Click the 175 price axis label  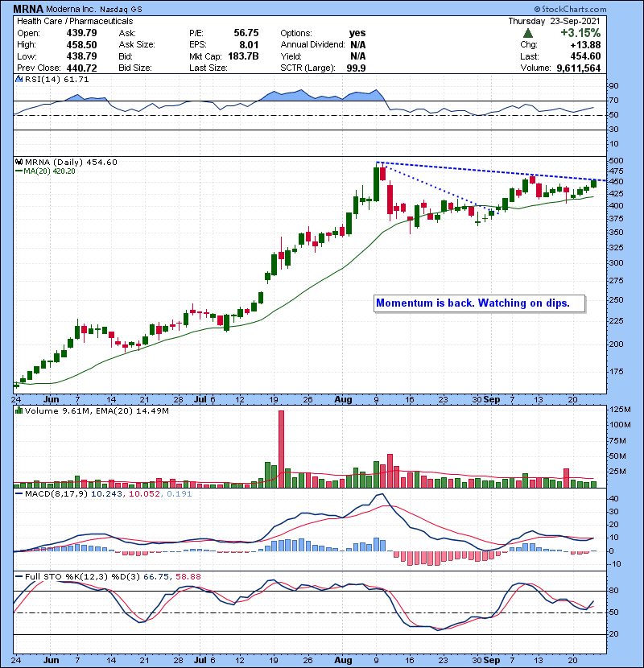click(x=617, y=372)
